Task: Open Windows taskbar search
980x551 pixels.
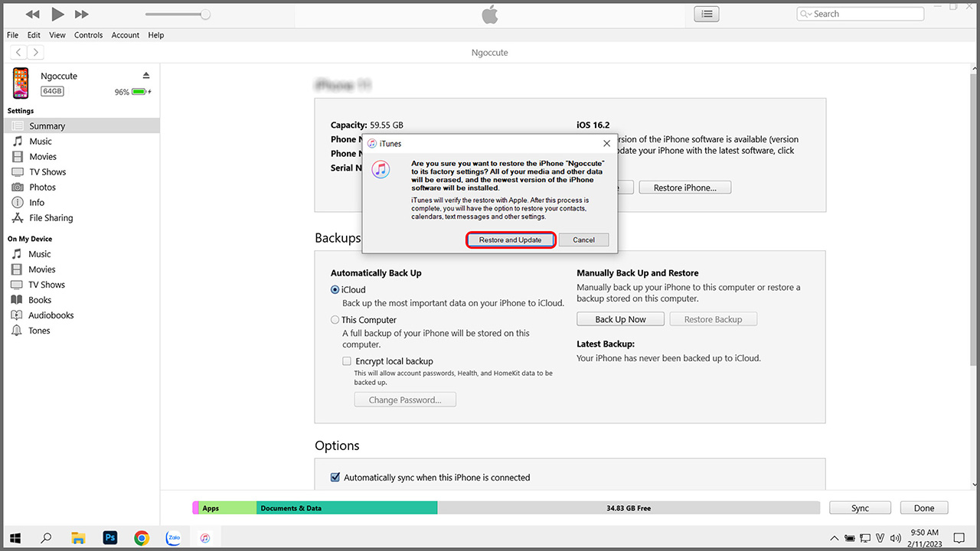Action: [46, 538]
